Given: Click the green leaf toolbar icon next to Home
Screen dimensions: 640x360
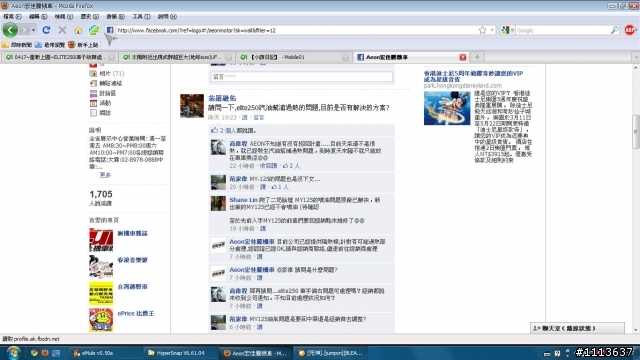Looking at the screenshot, I should (94, 30).
